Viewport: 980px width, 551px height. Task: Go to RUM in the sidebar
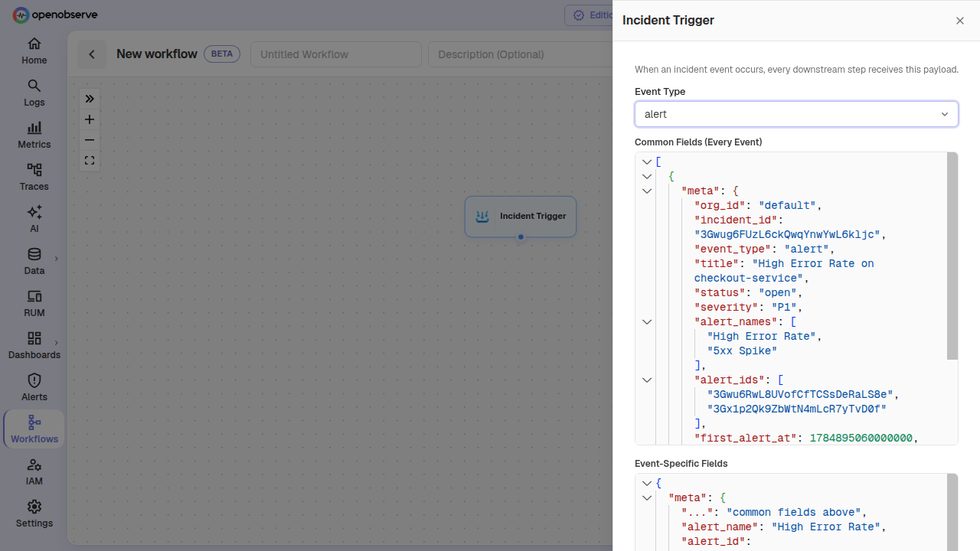[x=34, y=304]
